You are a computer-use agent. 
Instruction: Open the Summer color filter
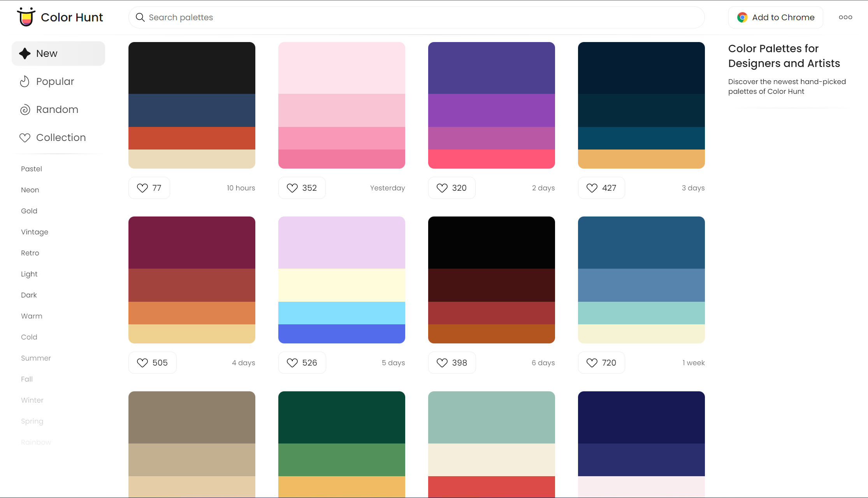click(x=35, y=358)
